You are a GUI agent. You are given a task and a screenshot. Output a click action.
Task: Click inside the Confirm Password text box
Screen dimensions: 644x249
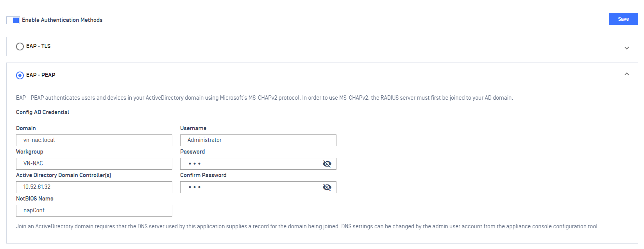250,187
